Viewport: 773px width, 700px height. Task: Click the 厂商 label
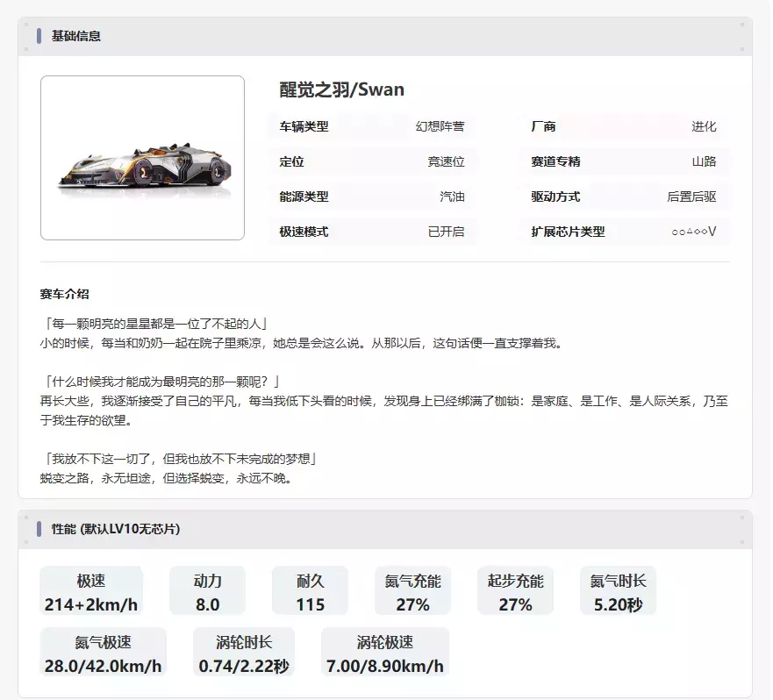coord(543,126)
